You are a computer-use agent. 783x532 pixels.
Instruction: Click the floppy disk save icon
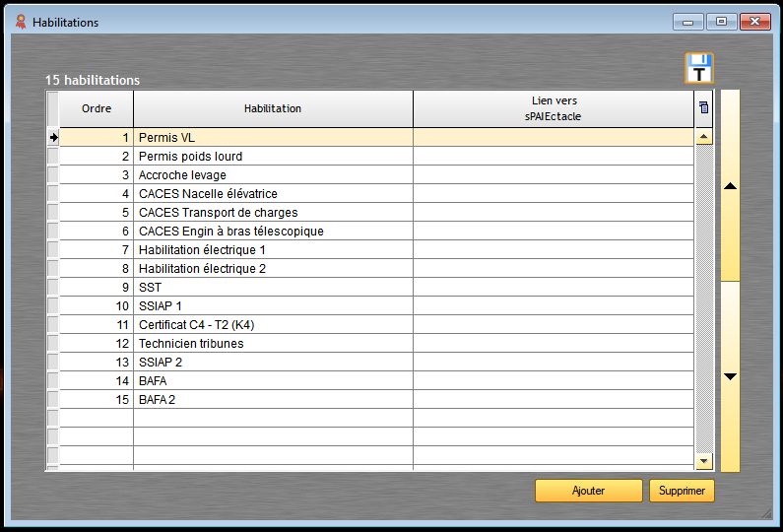[699, 69]
